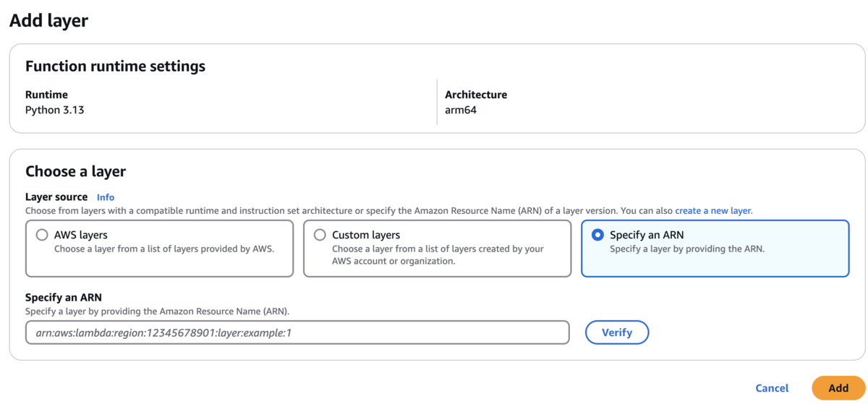868x404 pixels.
Task: Click the 'Choose a layer' section heading
Action: tap(75, 171)
